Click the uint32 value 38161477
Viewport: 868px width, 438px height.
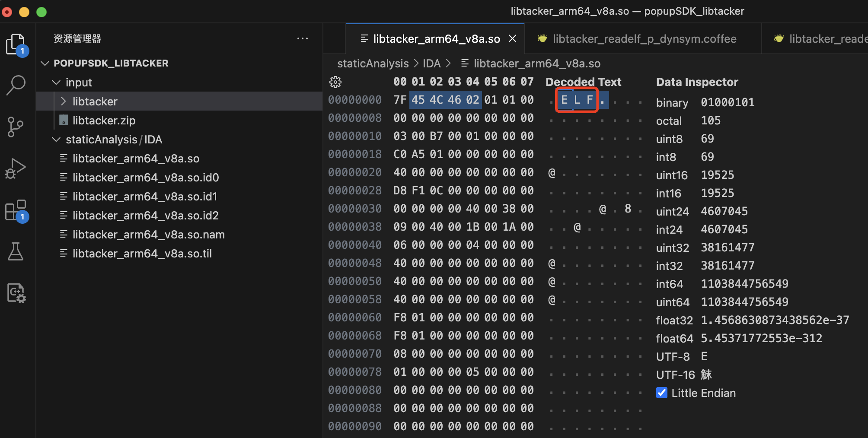[728, 248]
